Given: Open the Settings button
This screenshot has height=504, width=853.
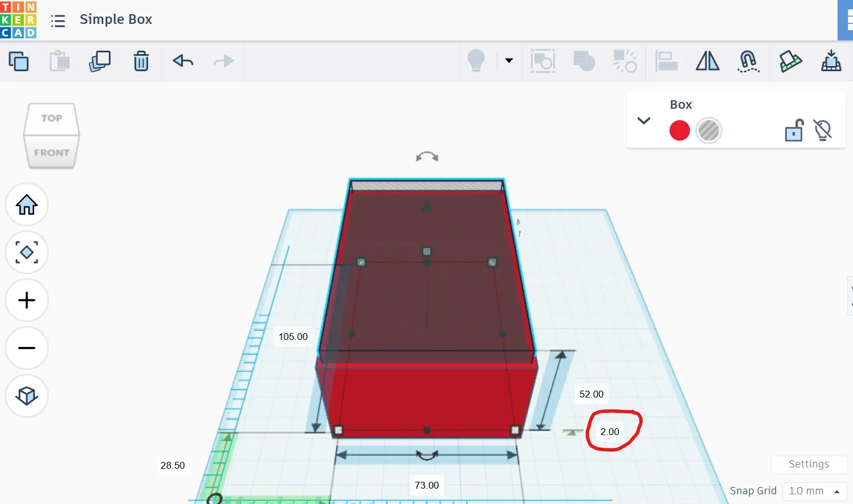Looking at the screenshot, I should pos(809,464).
